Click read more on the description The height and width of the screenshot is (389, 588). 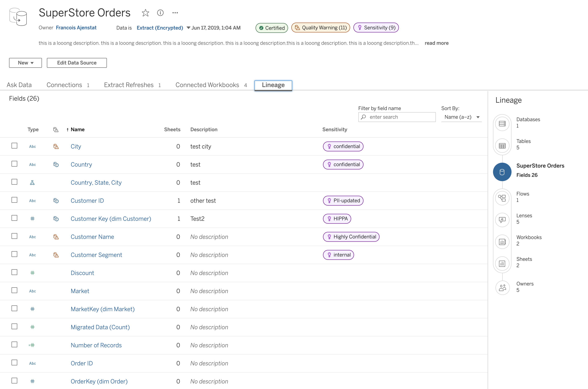coord(436,43)
